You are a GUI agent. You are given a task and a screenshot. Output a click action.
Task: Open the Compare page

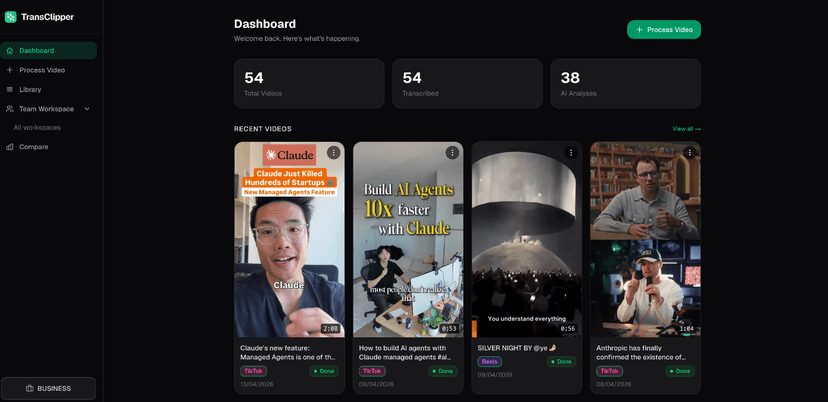(x=49, y=147)
